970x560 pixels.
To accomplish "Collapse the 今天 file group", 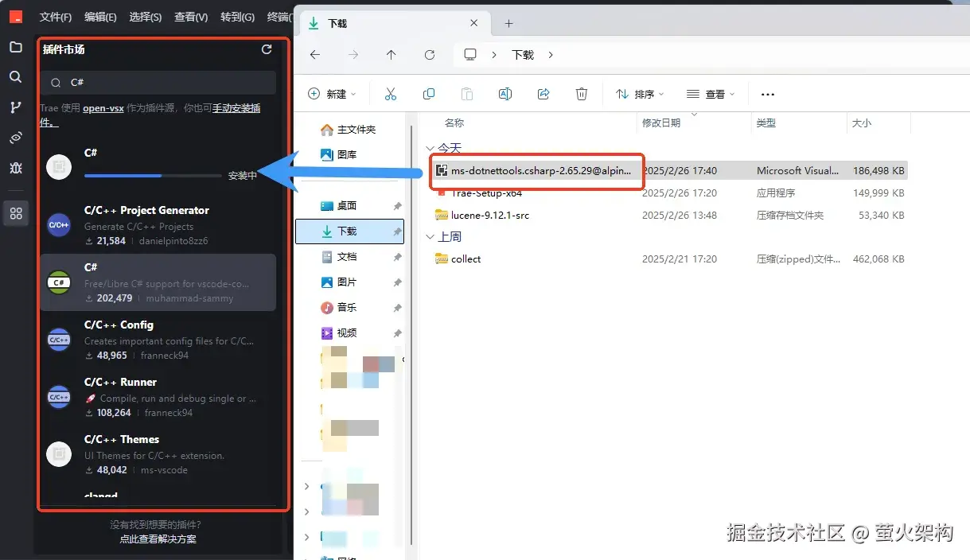I will tap(430, 148).
